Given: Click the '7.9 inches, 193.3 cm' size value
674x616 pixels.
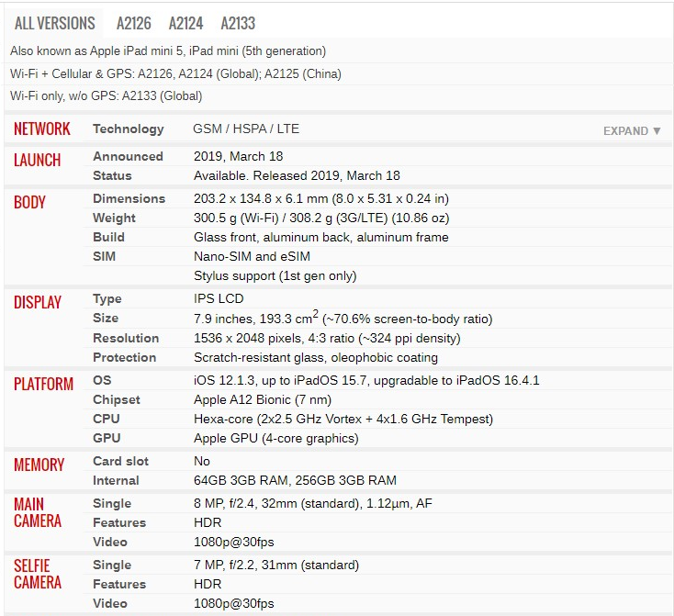Looking at the screenshot, I should 343,319.
